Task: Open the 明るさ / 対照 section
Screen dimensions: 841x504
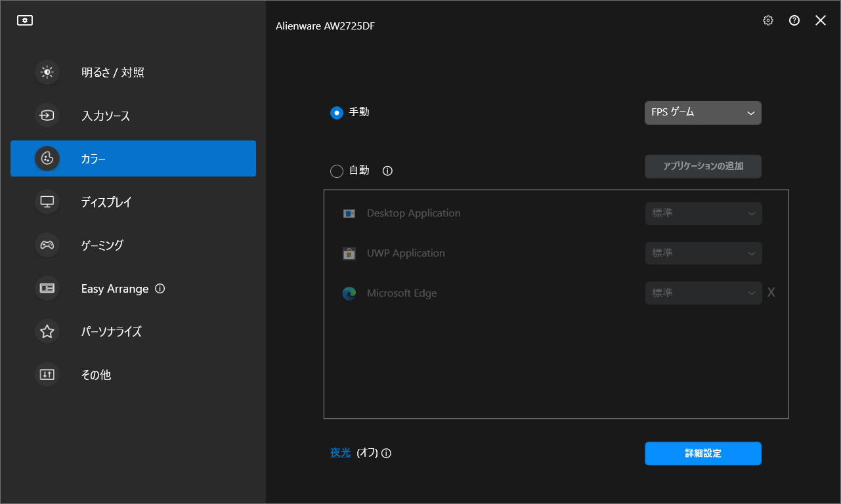Action: (133, 72)
